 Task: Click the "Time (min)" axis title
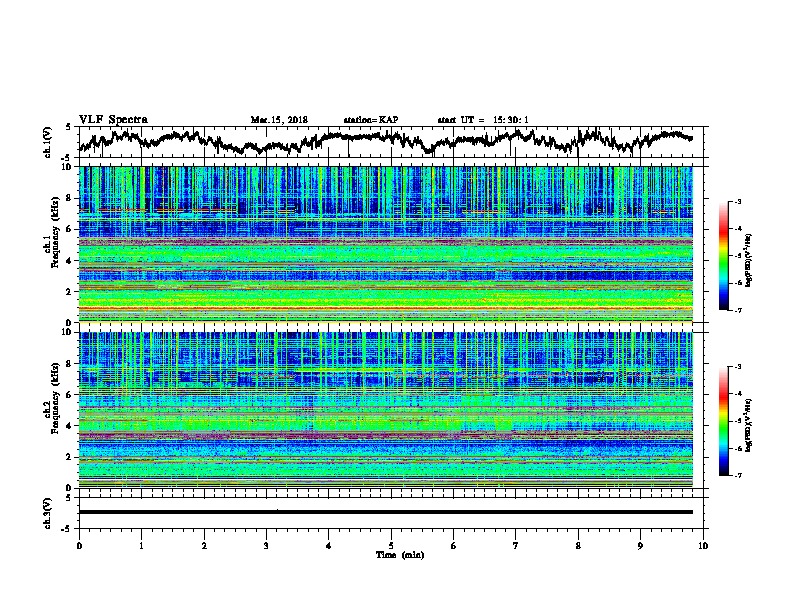400,555
